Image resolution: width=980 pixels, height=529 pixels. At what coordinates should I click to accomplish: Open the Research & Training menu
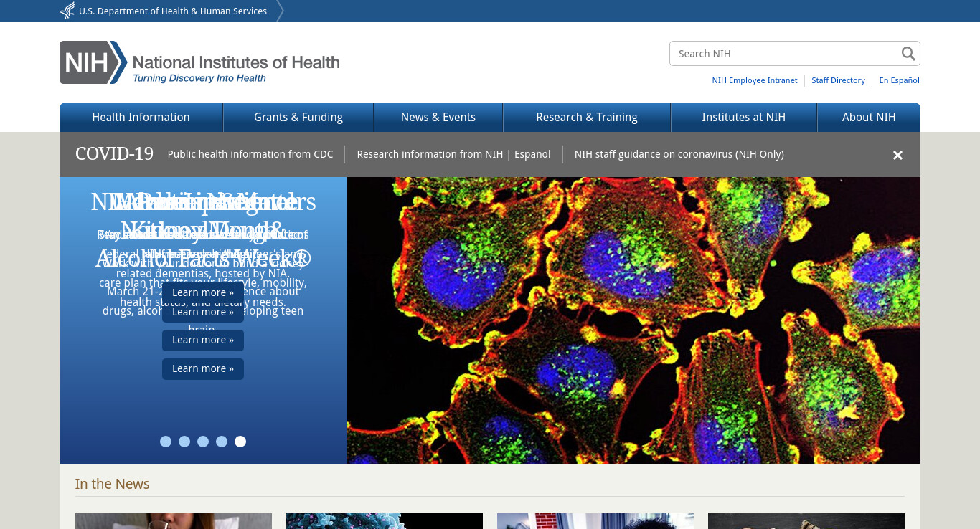click(x=587, y=118)
